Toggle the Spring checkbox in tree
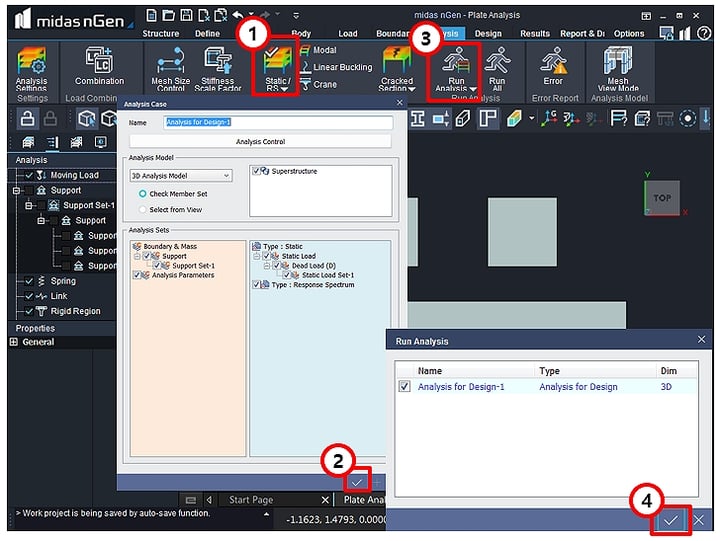This screenshot has width=720, height=541. [29, 281]
